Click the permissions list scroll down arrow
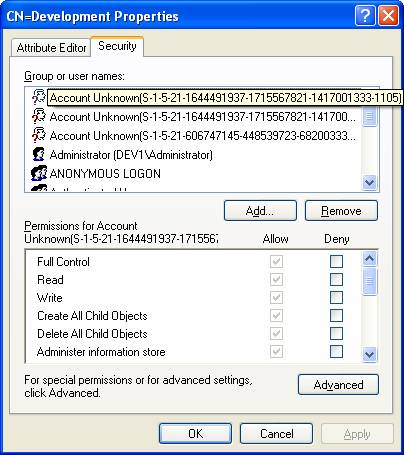Screen dimensions: 404x455 [369, 354]
